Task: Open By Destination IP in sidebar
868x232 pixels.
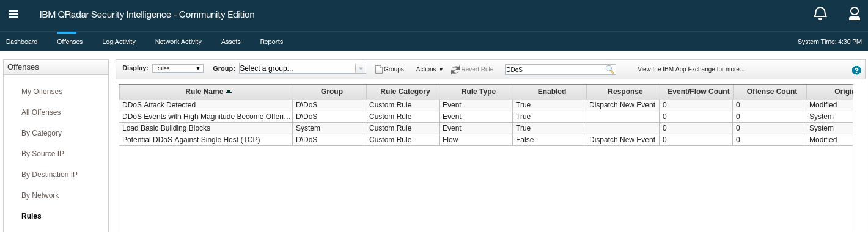Action: click(50, 175)
